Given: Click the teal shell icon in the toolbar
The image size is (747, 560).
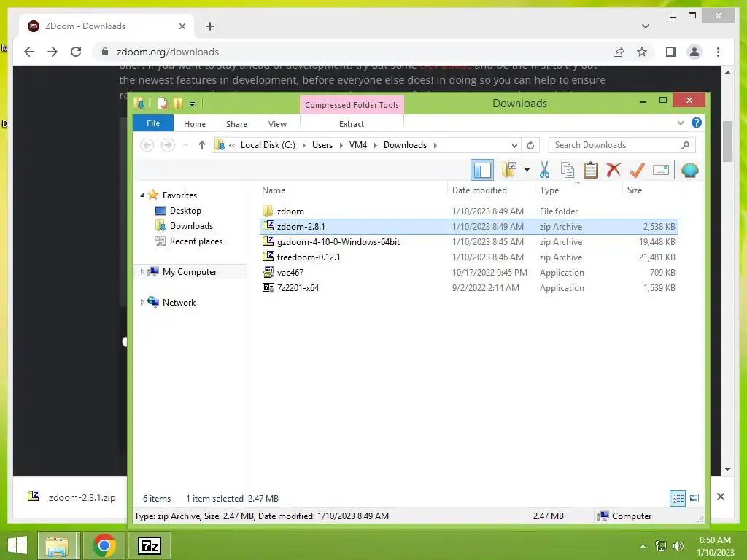Looking at the screenshot, I should point(690,169).
